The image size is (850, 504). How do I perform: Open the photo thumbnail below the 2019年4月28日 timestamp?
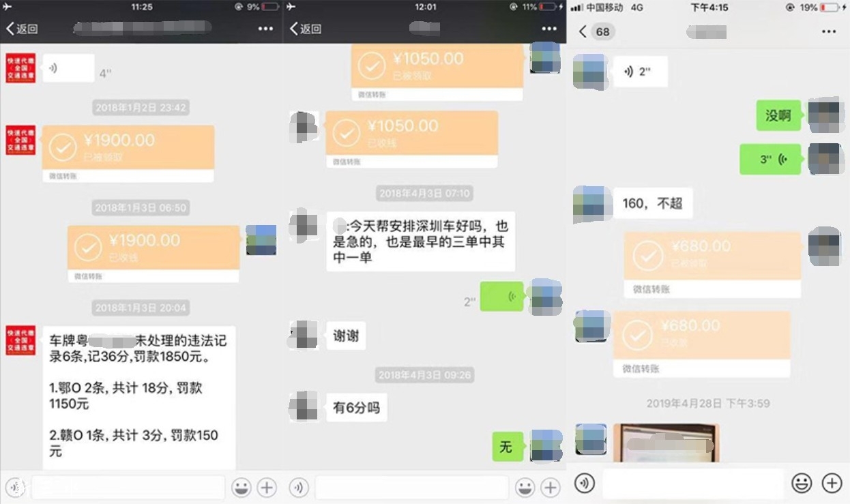pyautogui.click(x=666, y=443)
